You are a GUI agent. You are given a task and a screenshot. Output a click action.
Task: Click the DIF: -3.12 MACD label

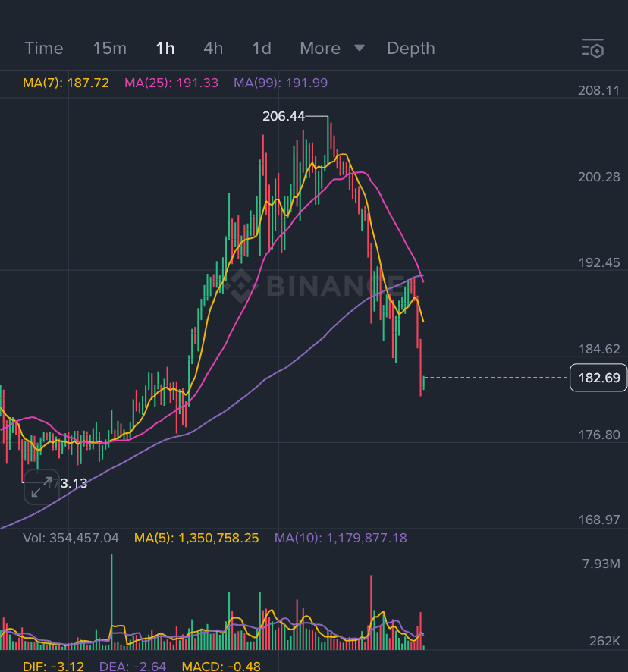53,667
